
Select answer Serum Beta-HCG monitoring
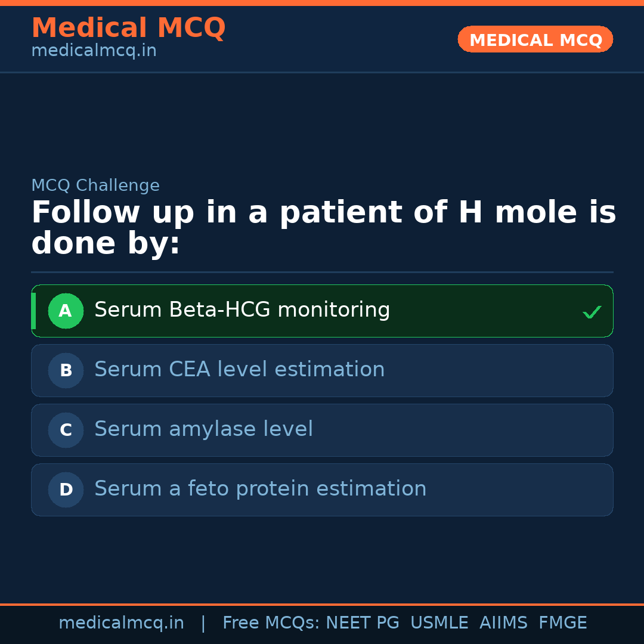[x=242, y=310]
